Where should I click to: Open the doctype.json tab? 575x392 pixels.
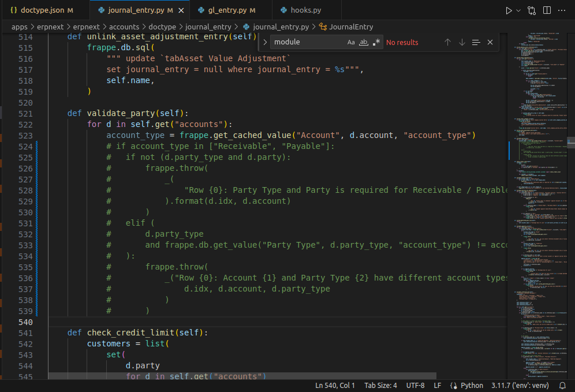[42, 10]
